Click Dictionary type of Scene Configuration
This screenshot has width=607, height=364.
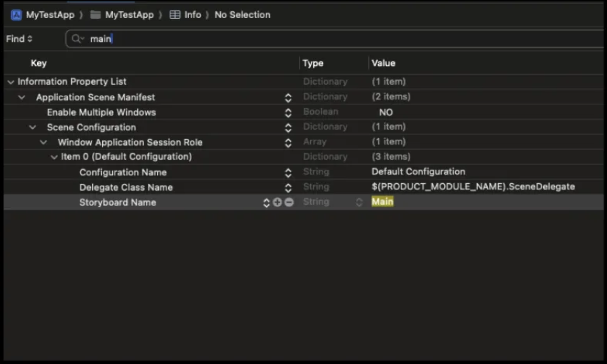coord(325,127)
